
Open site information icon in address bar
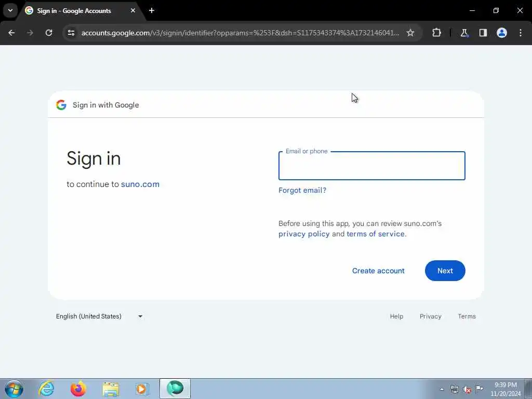pyautogui.click(x=71, y=33)
